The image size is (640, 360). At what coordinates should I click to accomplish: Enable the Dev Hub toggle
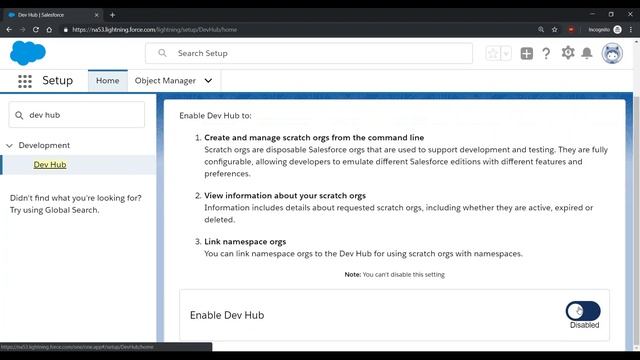click(583, 311)
